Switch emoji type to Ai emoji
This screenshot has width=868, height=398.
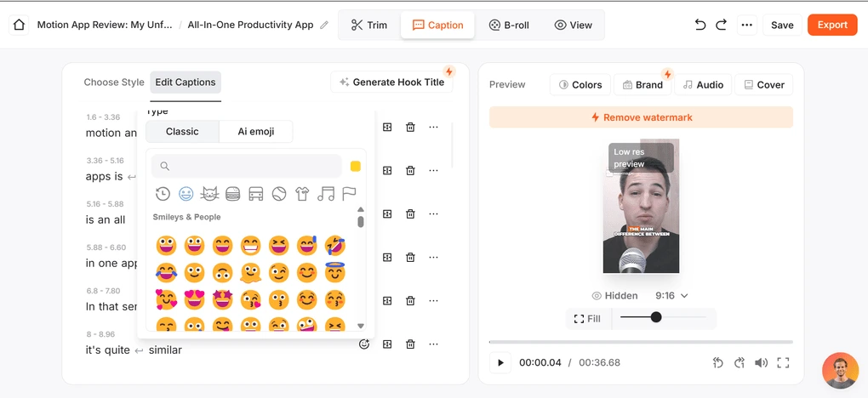point(255,131)
